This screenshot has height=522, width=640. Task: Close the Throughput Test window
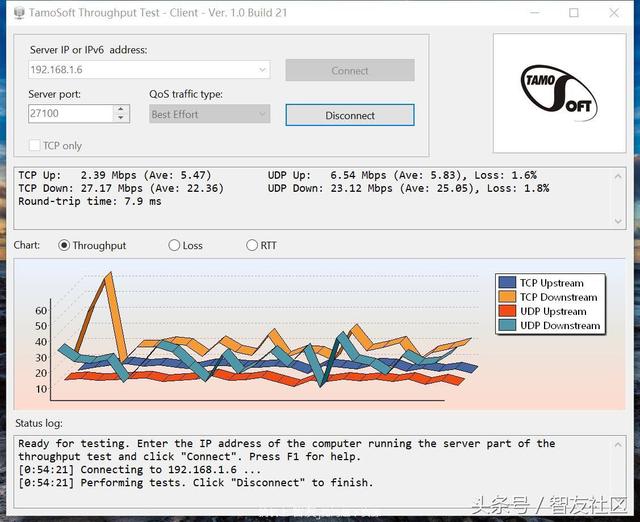pyautogui.click(x=617, y=13)
